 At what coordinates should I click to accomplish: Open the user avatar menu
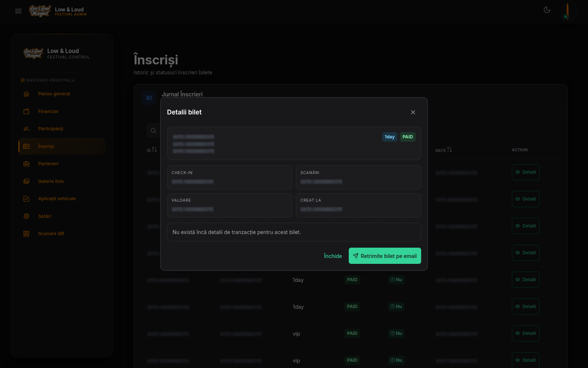click(569, 11)
